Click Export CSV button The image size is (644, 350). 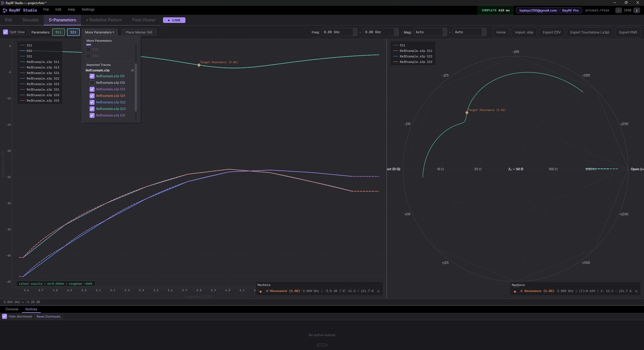(x=552, y=32)
